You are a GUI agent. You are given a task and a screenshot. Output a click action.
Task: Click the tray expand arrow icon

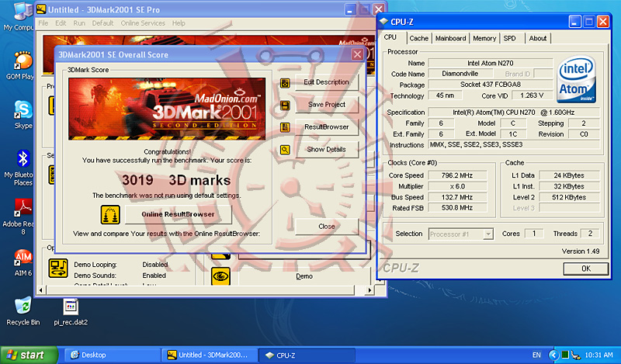click(x=553, y=355)
